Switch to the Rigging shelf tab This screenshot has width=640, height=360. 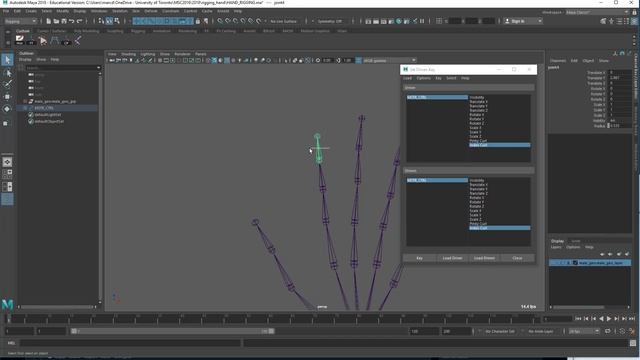coord(138,31)
